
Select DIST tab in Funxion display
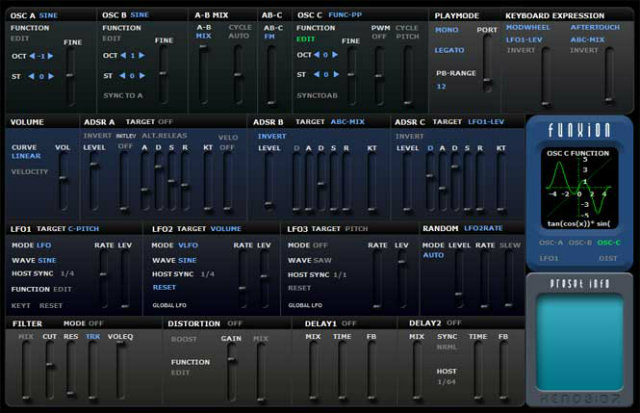tap(608, 258)
